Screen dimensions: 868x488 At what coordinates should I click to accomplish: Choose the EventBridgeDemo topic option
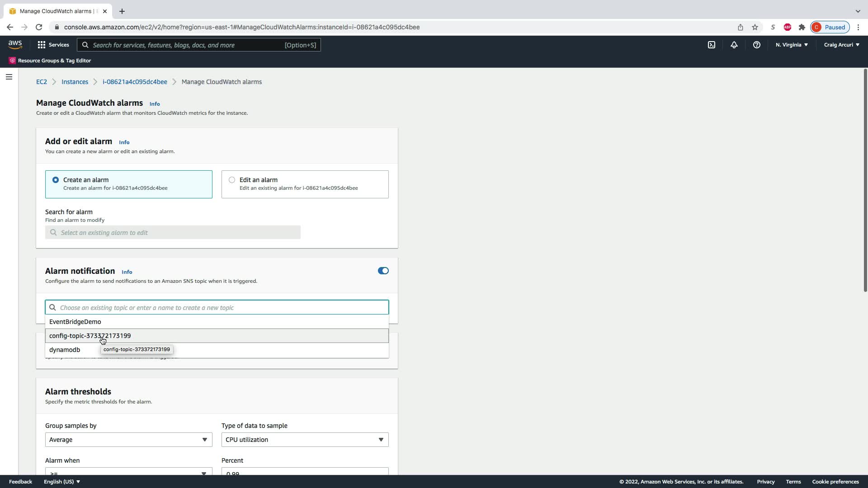coord(75,322)
